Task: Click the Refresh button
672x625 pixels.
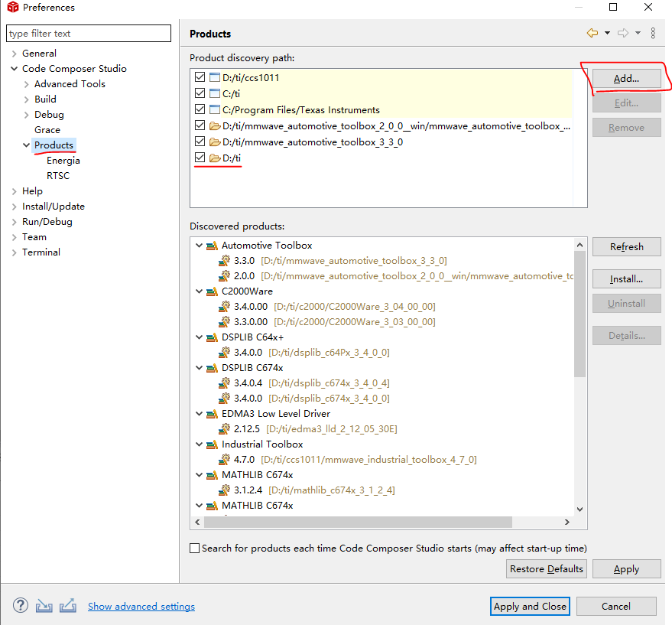Action: (627, 246)
